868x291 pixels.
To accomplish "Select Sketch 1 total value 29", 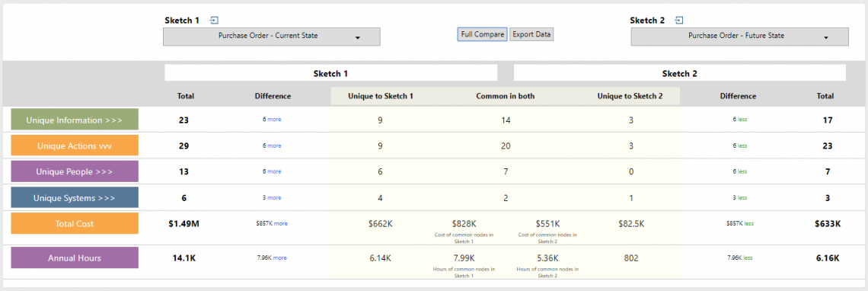I will [183, 145].
